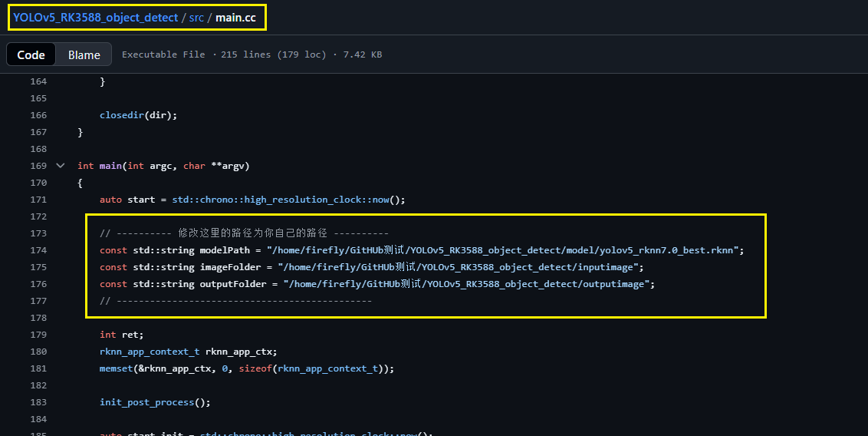Screen dimensions: 868x436
Task: Select line number 181
Action: pos(38,368)
